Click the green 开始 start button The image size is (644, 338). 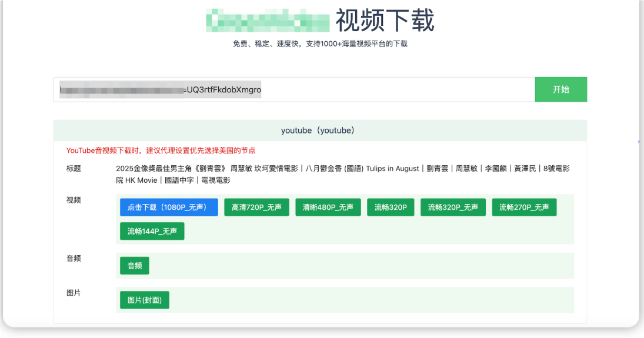click(x=560, y=89)
